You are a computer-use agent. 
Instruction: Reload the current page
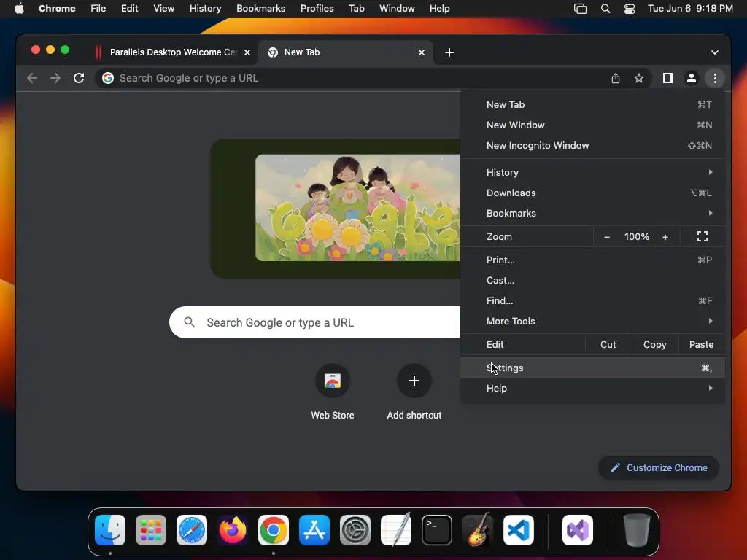click(79, 78)
